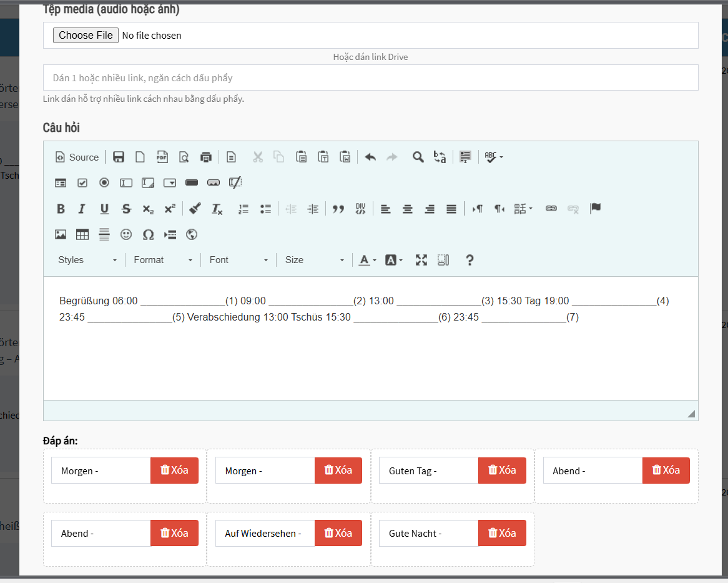Screen dimensions: 728x583
Task: Insert a checkbox form element
Action: point(82,182)
